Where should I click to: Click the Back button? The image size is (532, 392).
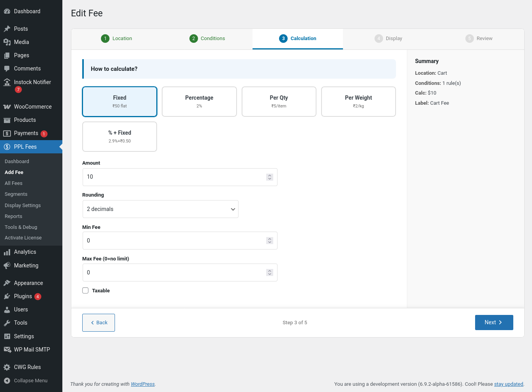tap(99, 323)
